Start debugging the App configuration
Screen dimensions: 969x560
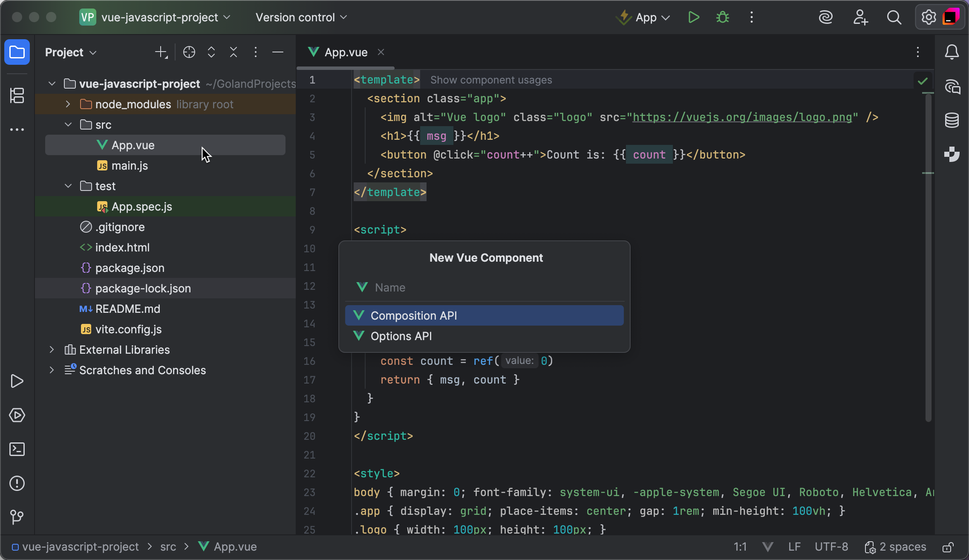point(722,17)
